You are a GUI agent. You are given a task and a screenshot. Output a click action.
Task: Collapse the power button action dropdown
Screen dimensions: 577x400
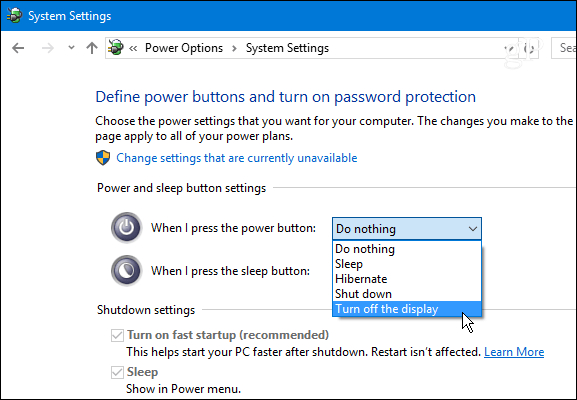click(407, 229)
